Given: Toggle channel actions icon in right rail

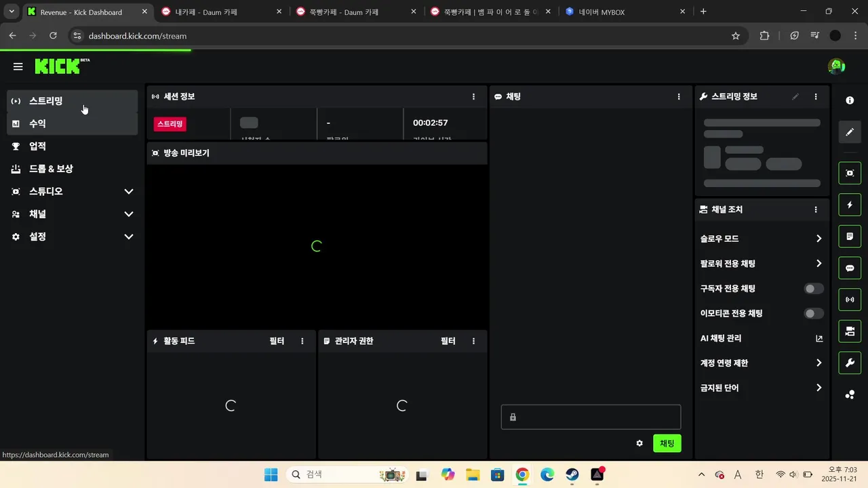Looking at the screenshot, I should click(850, 331).
